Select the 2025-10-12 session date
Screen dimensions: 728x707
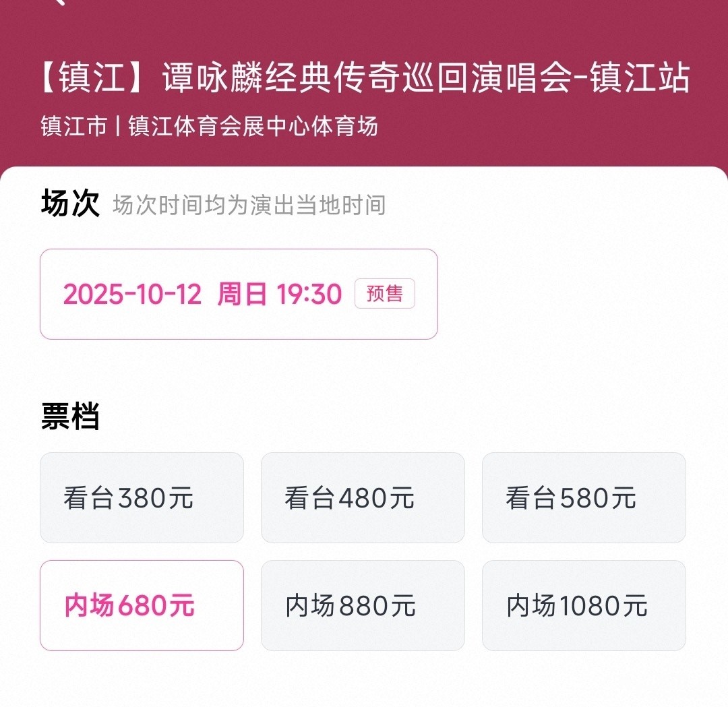pyautogui.click(x=132, y=294)
